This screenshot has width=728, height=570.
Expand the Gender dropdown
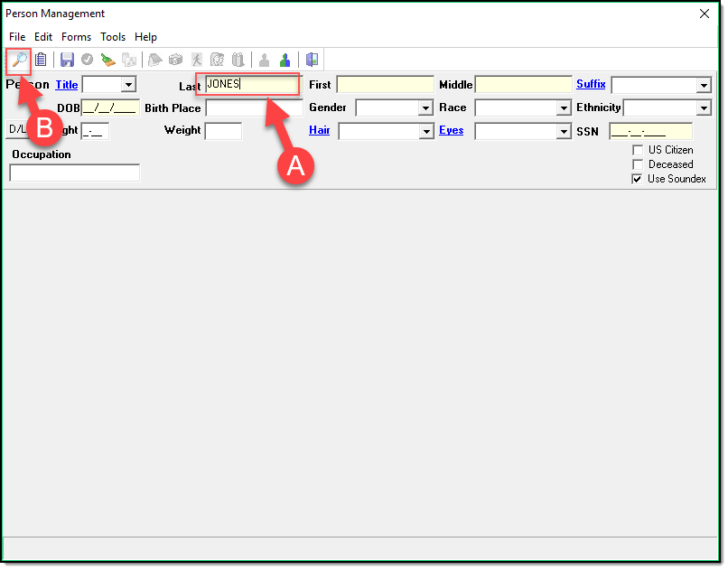pos(425,108)
